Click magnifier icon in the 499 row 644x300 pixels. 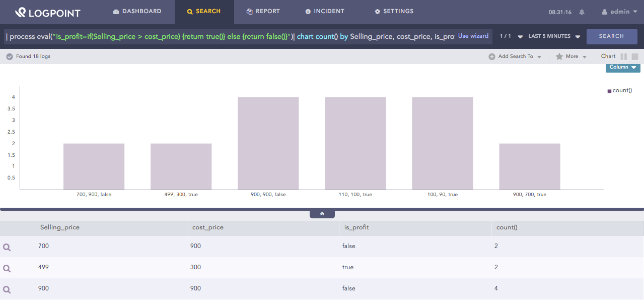[x=7, y=268]
